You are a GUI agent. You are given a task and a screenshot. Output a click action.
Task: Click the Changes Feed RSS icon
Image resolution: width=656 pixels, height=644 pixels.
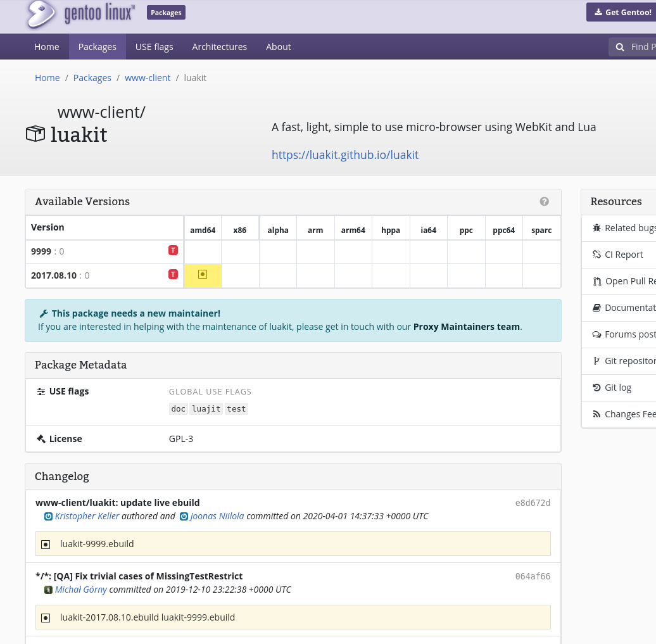(x=596, y=414)
